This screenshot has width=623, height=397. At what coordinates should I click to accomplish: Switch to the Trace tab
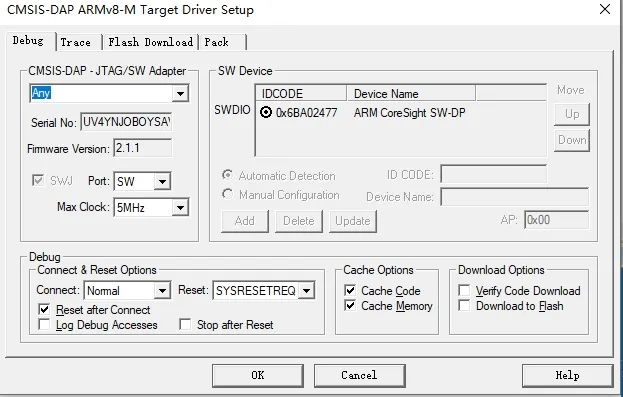click(x=75, y=42)
